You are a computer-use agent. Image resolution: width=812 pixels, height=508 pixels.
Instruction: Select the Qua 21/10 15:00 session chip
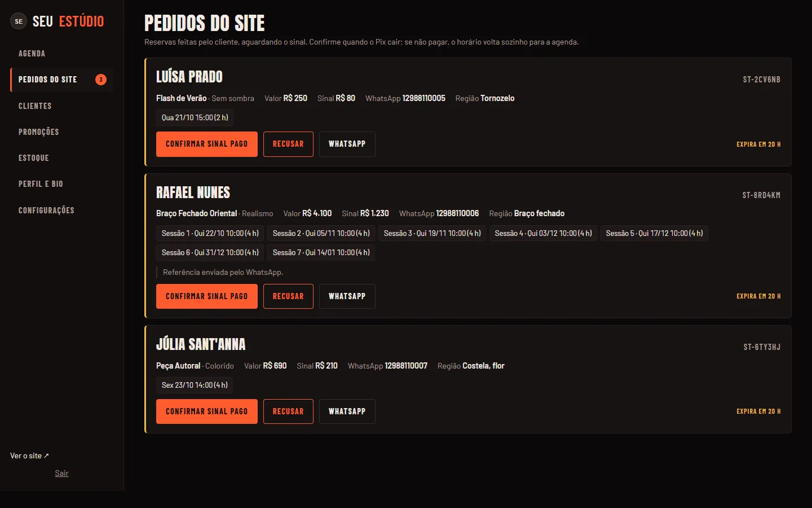click(x=195, y=117)
